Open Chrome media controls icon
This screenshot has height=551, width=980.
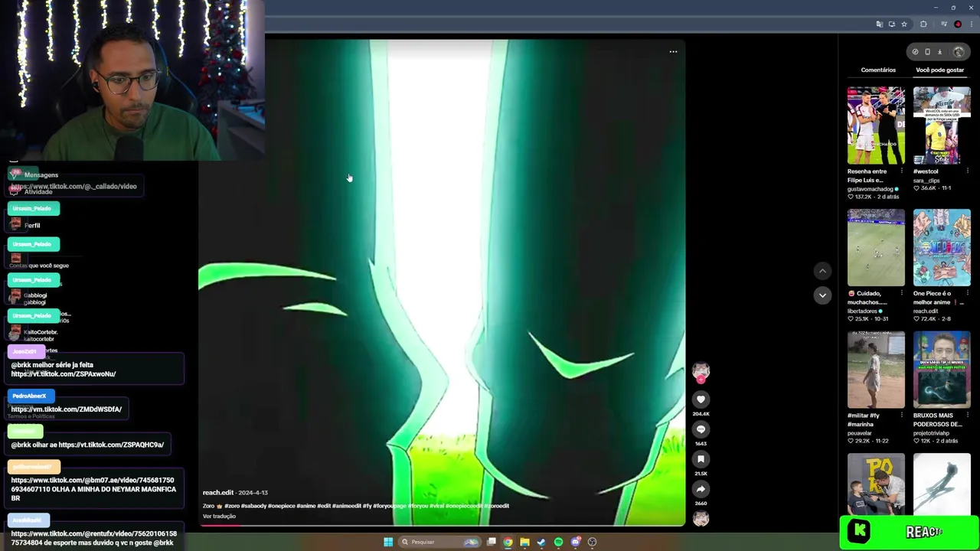(944, 24)
